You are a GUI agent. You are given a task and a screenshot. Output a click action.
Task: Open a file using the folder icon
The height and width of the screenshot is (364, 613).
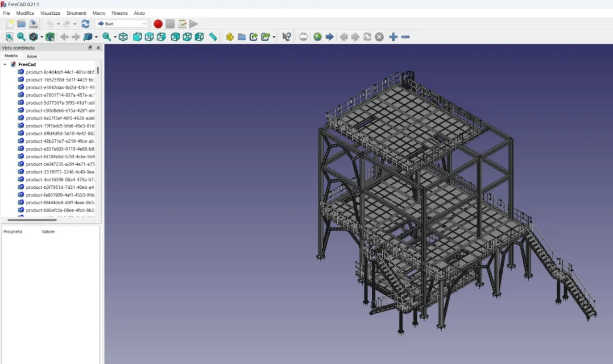[22, 24]
